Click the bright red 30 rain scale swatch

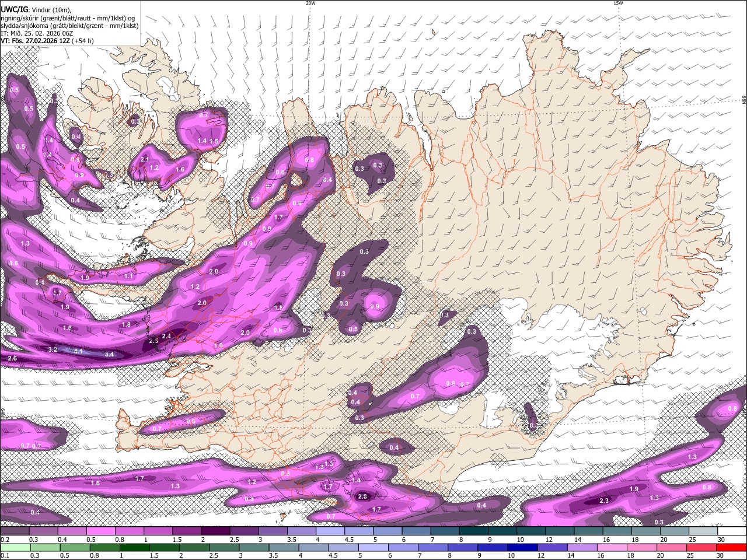coord(732,547)
